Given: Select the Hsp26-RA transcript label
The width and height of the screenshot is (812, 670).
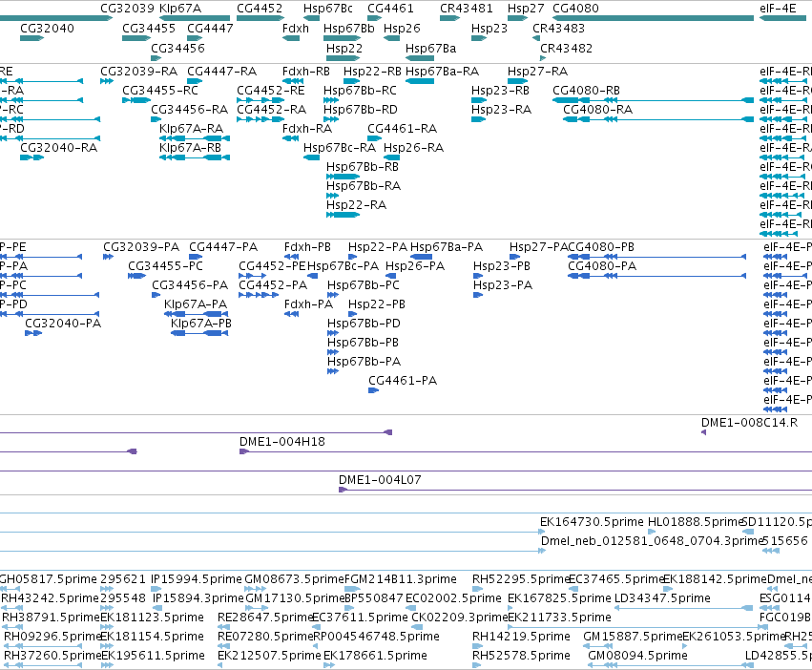Looking at the screenshot, I should tap(413, 148).
